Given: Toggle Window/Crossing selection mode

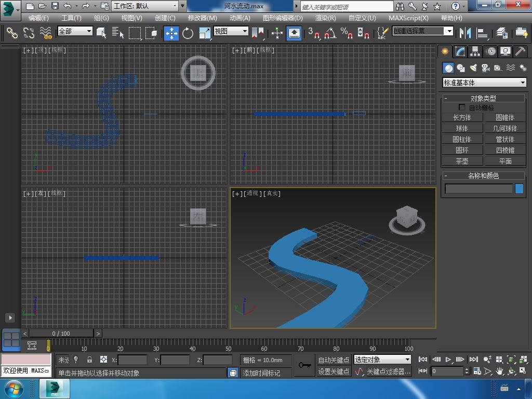Looking at the screenshot, I should 151,33.
